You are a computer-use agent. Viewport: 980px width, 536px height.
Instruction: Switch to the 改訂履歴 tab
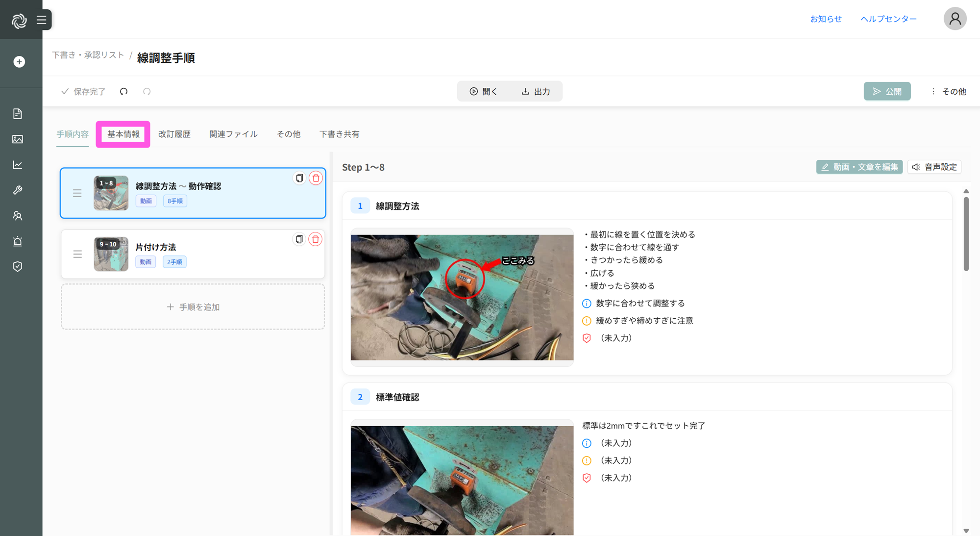pyautogui.click(x=174, y=134)
